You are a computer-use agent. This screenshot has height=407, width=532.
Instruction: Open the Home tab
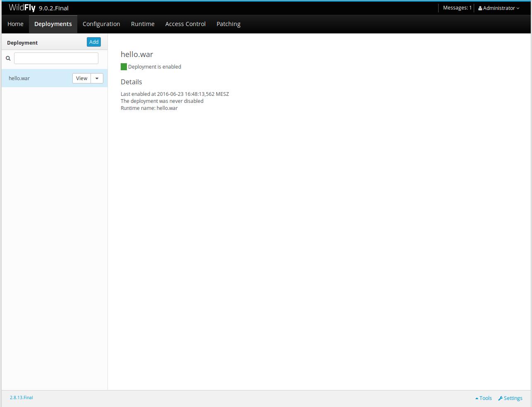pyautogui.click(x=15, y=24)
